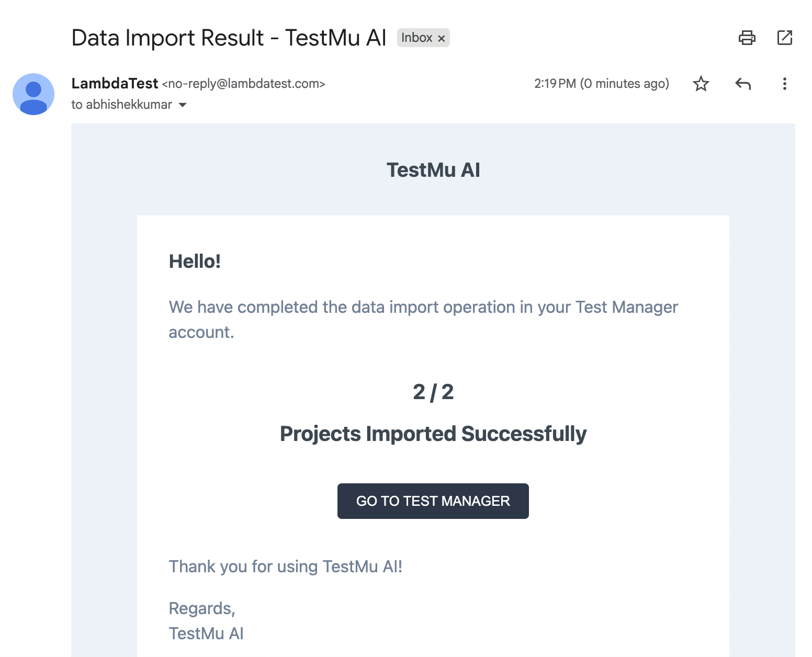Screen dimensions: 812x657
Task: Click Projects Imported Successfully heading
Action: (433, 433)
